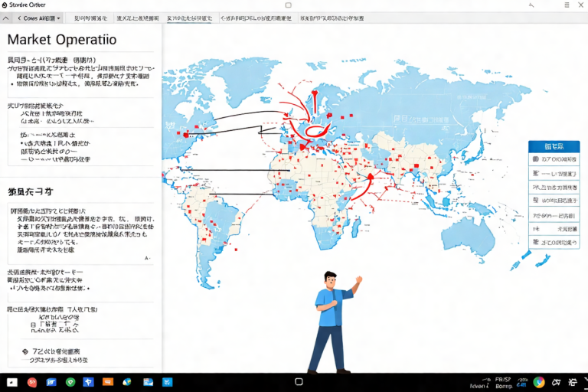Open the last tab on the right
The image size is (588, 392).
(332, 18)
